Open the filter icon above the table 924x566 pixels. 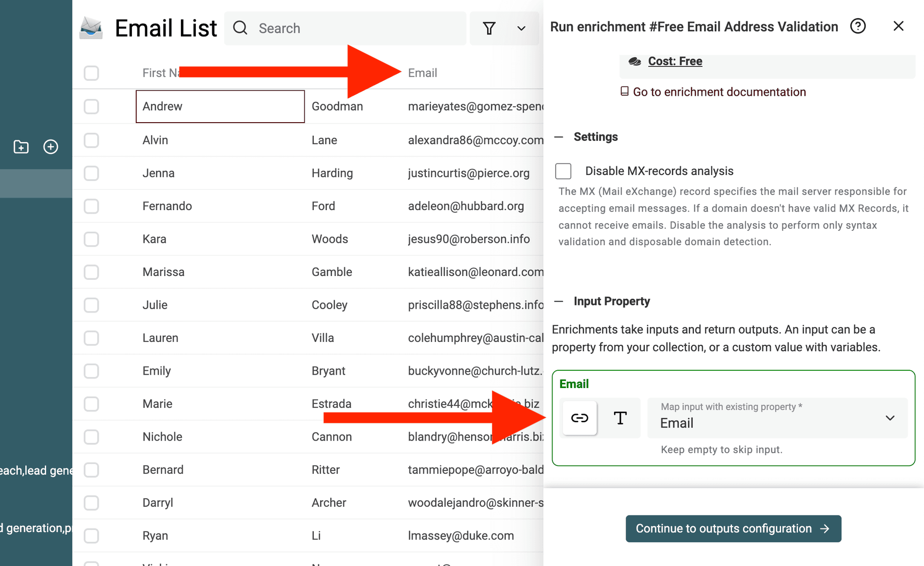click(489, 28)
